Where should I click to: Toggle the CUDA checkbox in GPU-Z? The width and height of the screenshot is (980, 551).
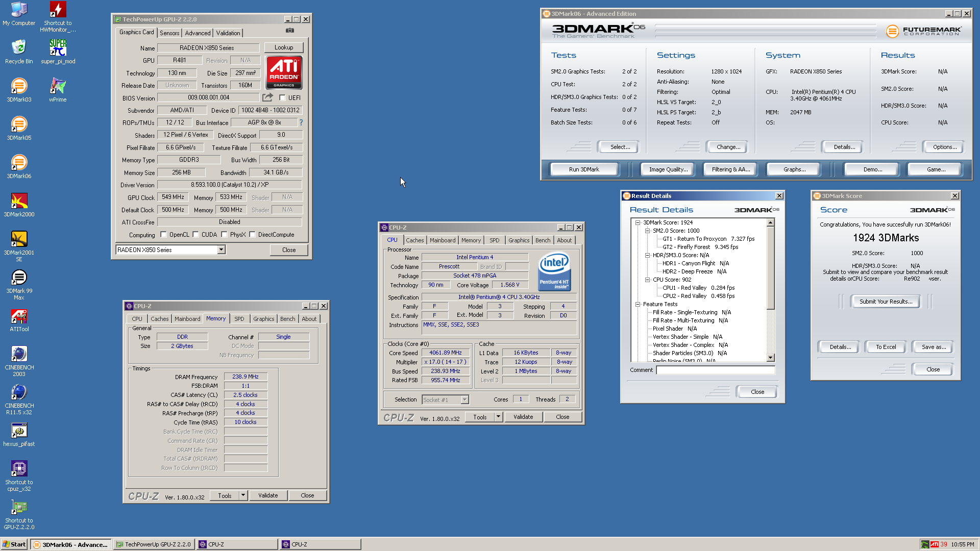[195, 235]
